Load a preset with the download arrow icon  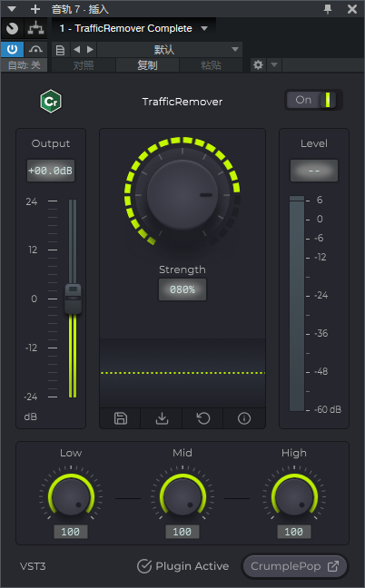(162, 418)
